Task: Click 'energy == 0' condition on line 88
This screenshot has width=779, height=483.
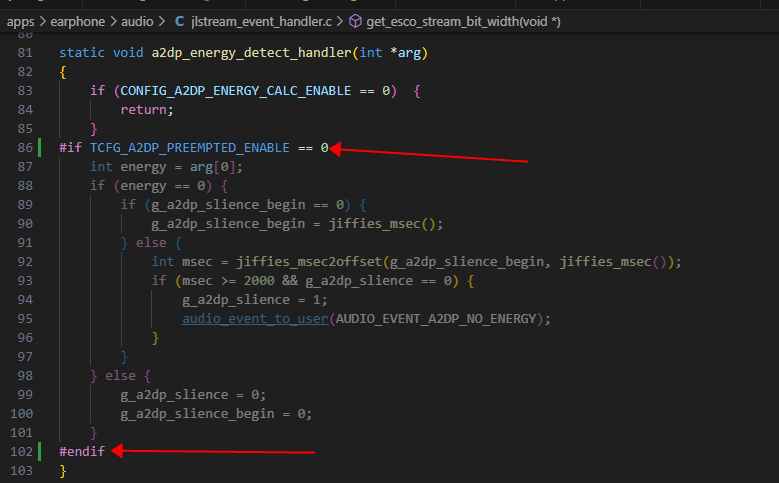Action: point(162,186)
